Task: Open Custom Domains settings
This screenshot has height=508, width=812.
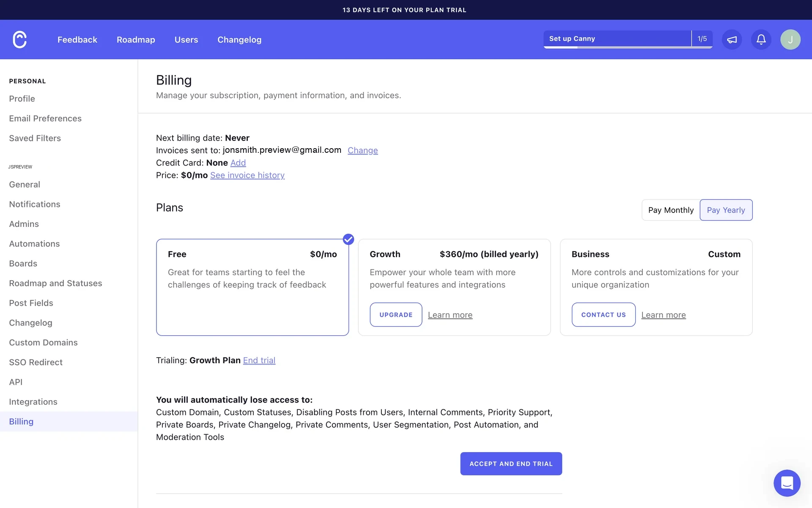Action: coord(44,342)
